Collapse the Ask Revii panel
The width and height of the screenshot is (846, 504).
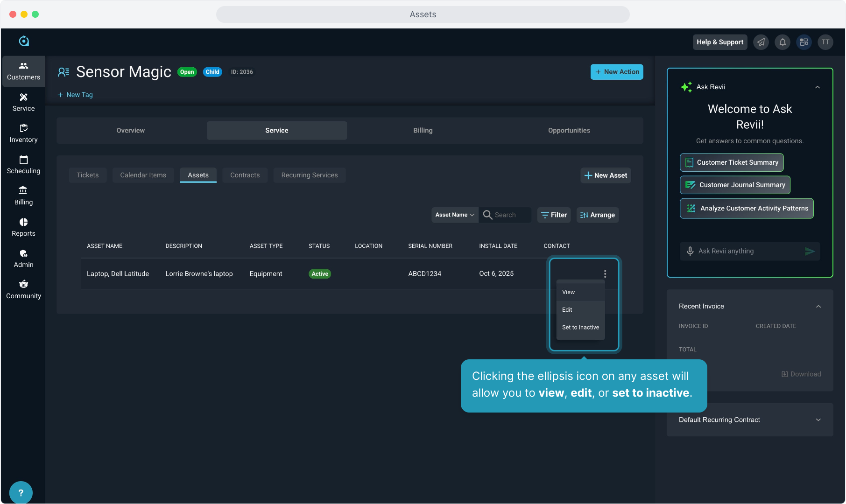(x=818, y=87)
